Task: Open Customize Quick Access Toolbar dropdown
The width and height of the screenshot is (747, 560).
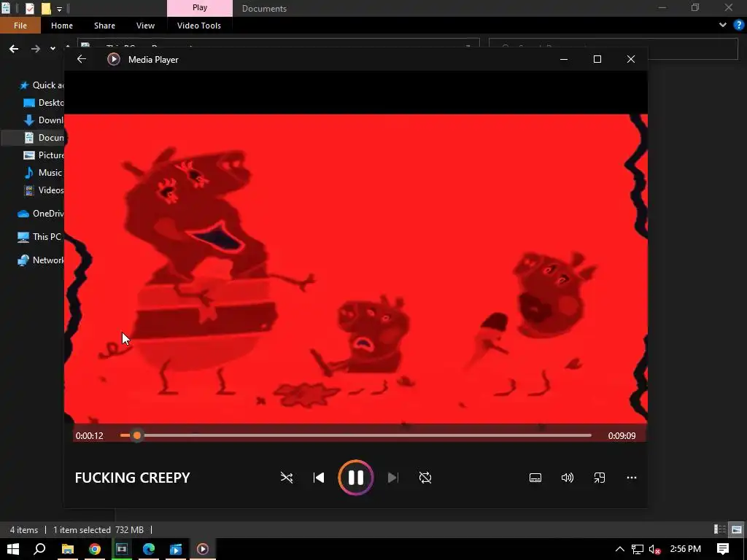Action: tap(60, 9)
